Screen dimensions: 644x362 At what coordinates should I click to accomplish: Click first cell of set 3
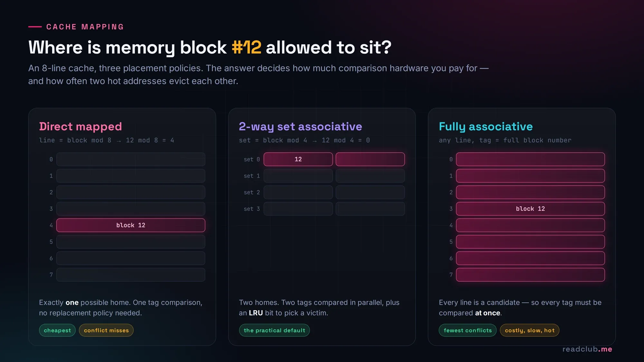pos(298,209)
